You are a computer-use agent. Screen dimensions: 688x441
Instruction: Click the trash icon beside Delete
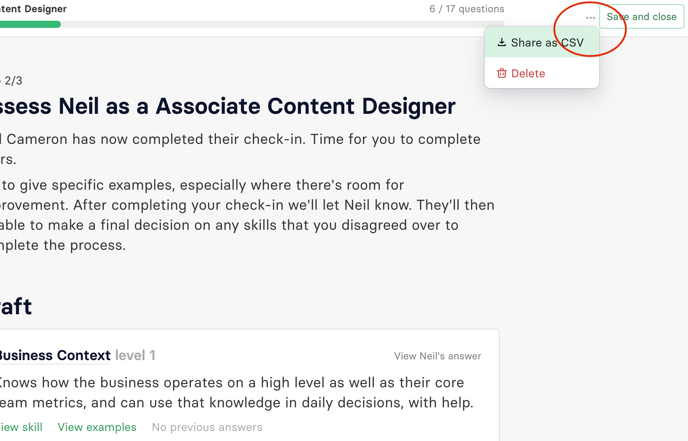(x=502, y=73)
